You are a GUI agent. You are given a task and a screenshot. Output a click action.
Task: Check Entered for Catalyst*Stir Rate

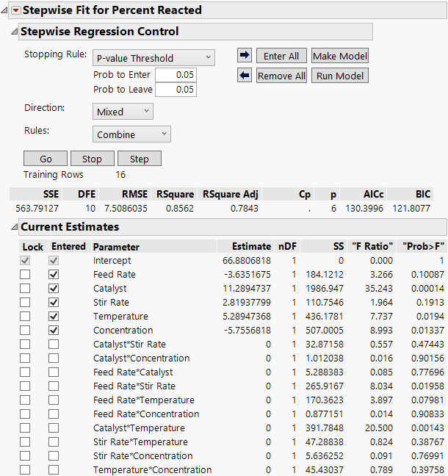(x=54, y=345)
